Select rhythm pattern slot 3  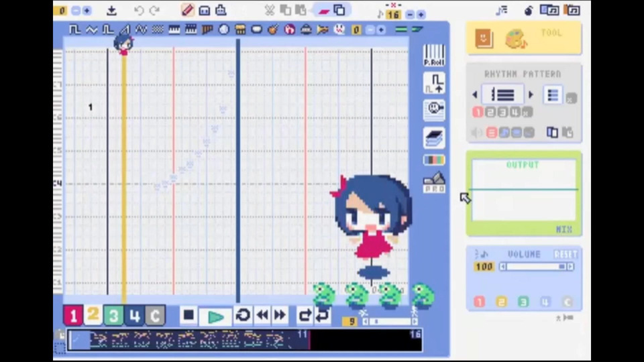tap(502, 112)
